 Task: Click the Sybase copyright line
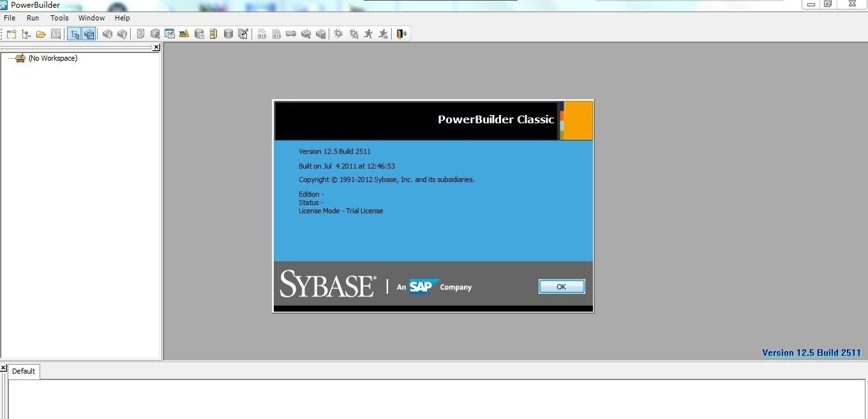click(387, 179)
